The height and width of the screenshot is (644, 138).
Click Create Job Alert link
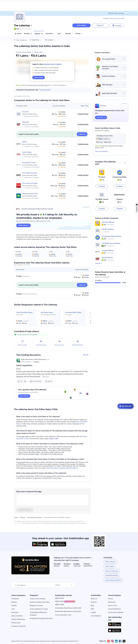click(45, 90)
